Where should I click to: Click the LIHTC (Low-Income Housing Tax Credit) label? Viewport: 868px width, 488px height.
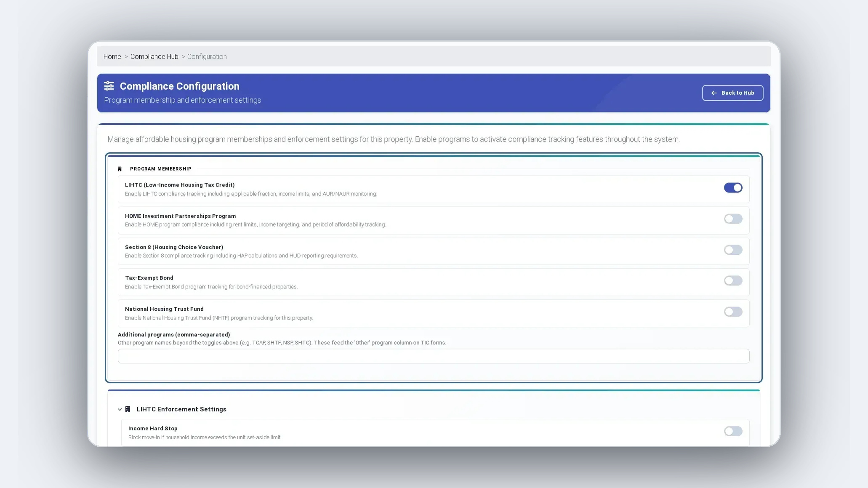(x=180, y=185)
